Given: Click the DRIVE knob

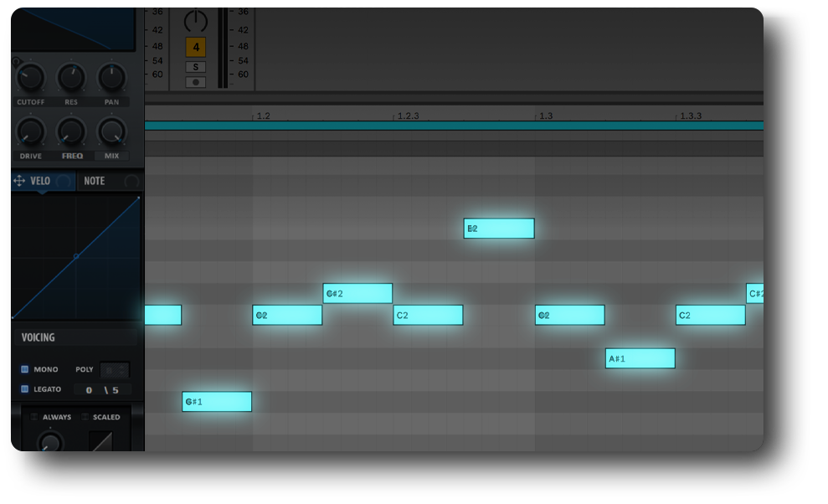Looking at the screenshot, I should 30,132.
